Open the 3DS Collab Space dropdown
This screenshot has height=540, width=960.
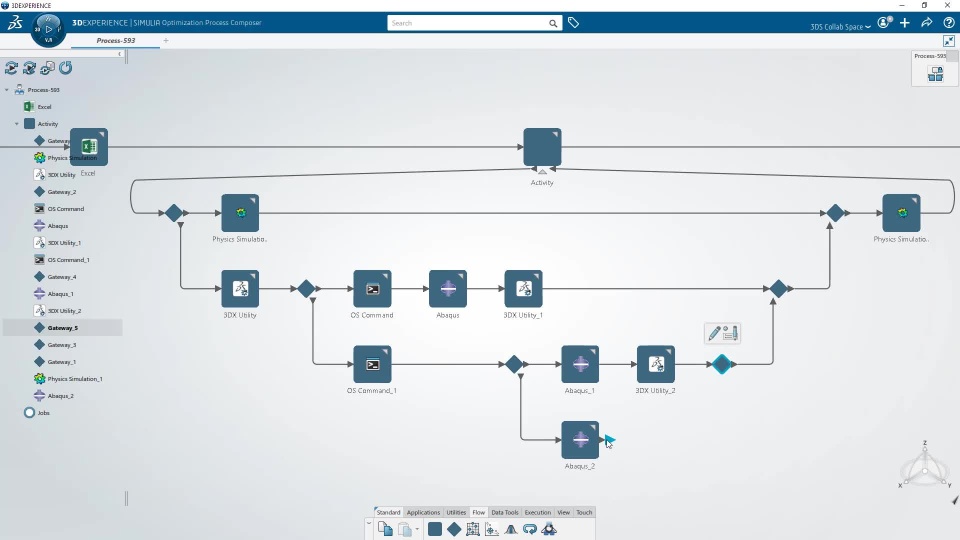tap(840, 27)
